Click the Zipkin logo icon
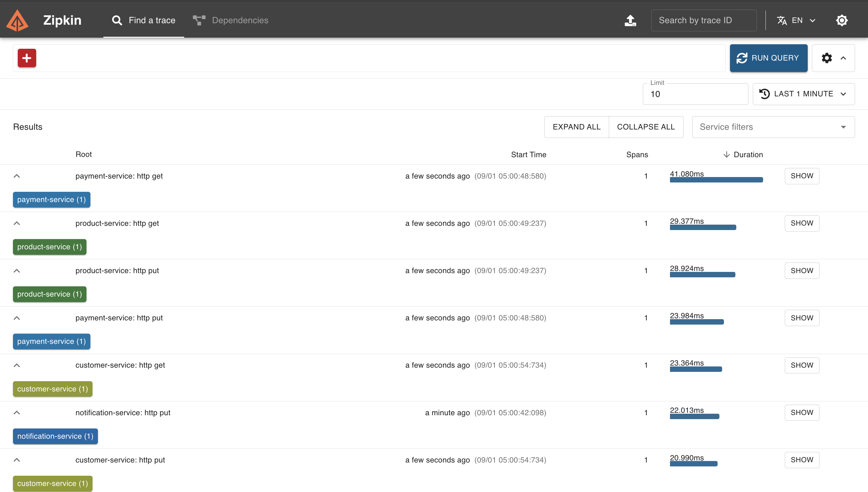Viewport: 868px width, 492px height. click(17, 20)
